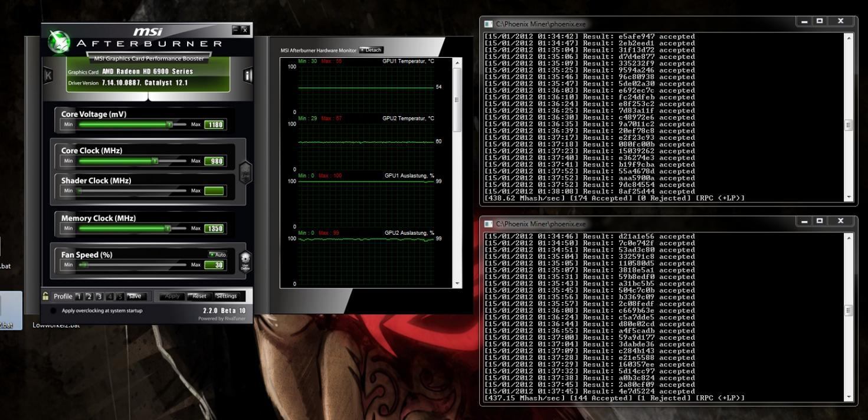The height and width of the screenshot is (420, 868).
Task: Open the information panel via i button
Action: (248, 76)
